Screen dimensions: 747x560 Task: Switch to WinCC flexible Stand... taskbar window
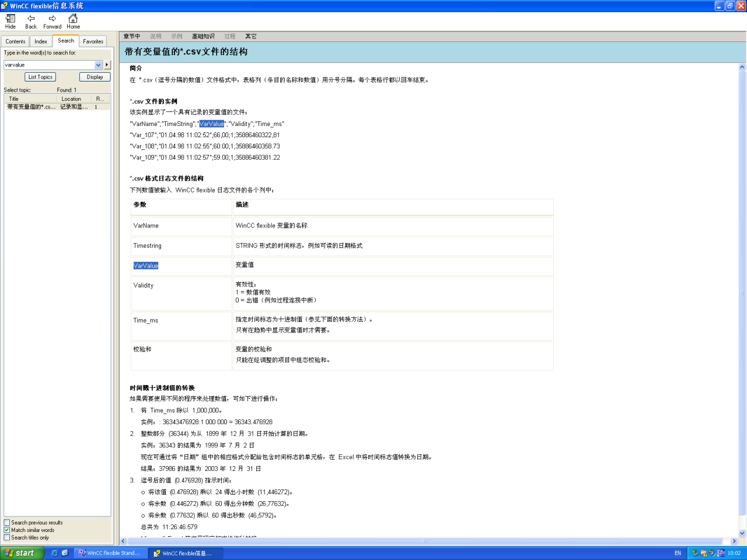(x=110, y=553)
